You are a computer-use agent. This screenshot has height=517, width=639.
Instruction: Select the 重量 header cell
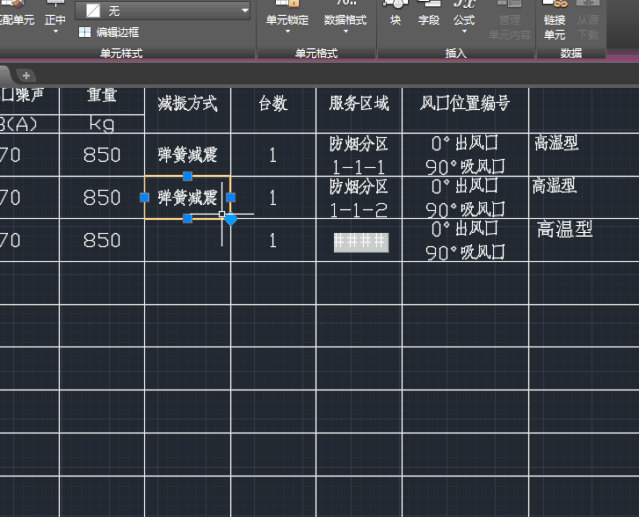(102, 101)
